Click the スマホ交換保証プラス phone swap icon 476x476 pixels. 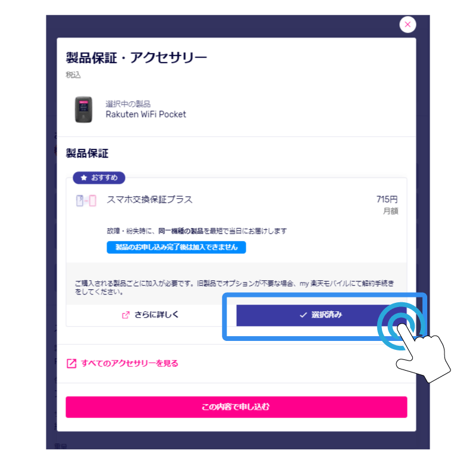pyautogui.click(x=86, y=201)
